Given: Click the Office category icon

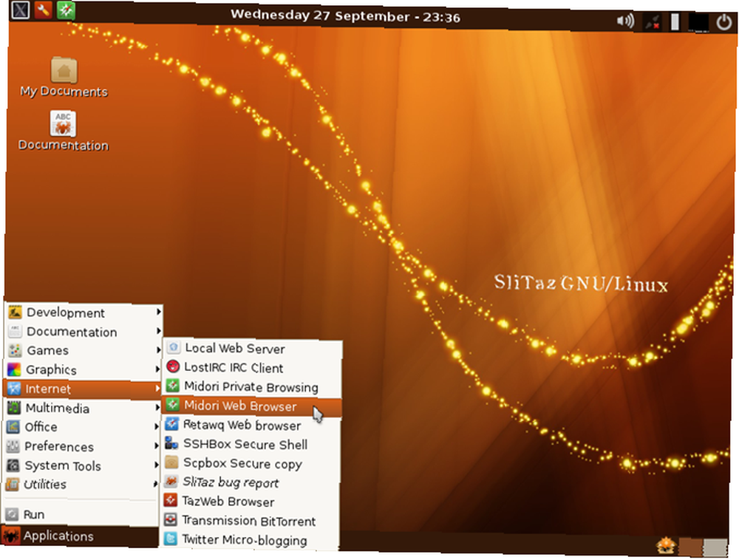Looking at the screenshot, I should [13, 427].
